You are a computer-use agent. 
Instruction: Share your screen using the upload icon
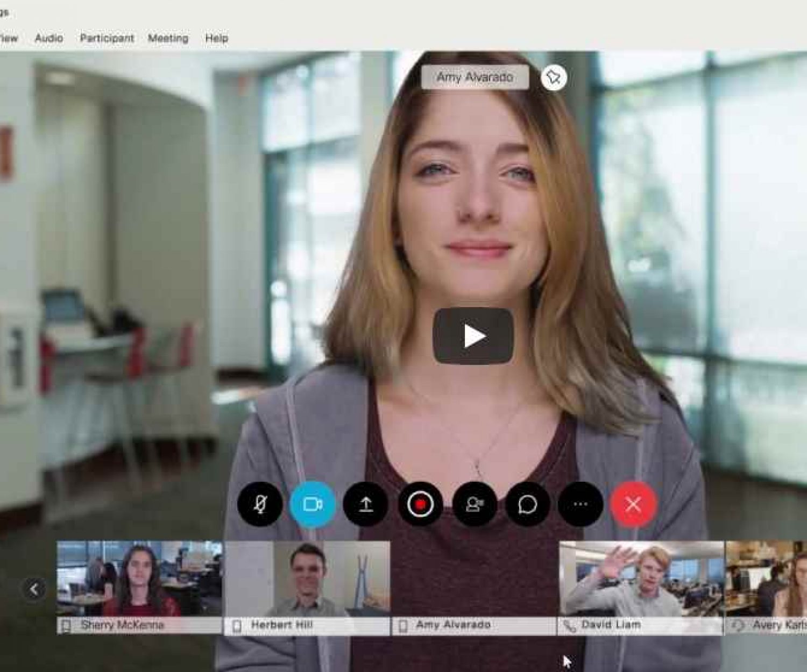coord(366,504)
